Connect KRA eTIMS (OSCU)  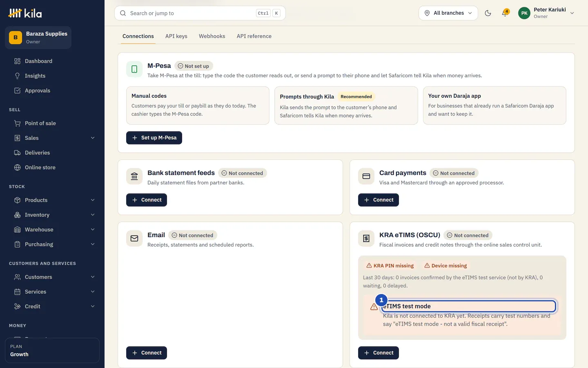(379, 353)
